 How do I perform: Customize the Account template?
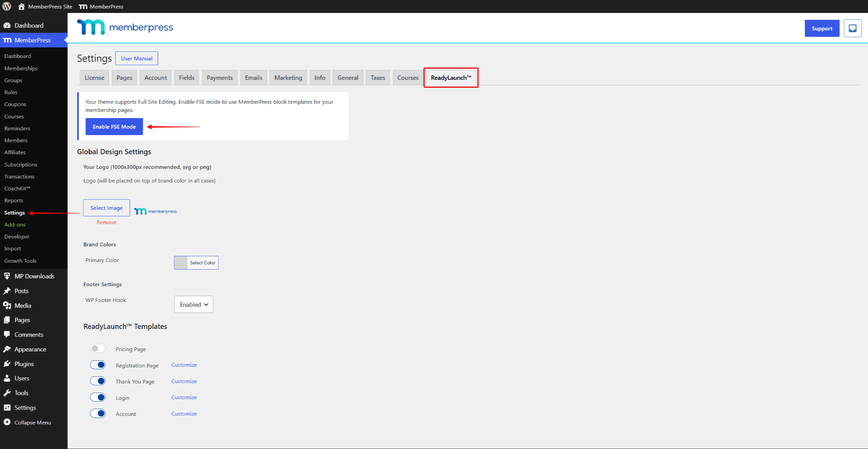click(184, 414)
